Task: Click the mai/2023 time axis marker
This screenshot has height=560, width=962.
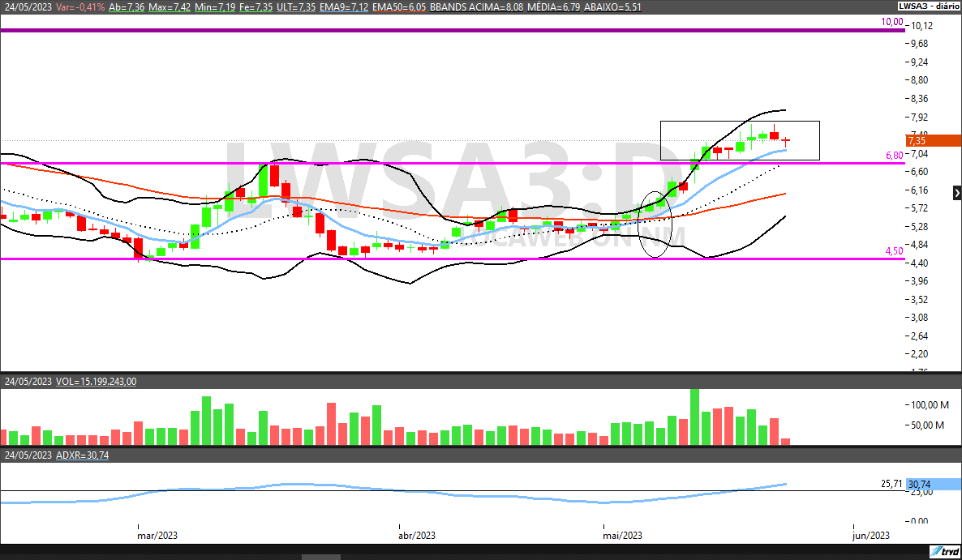Action: 623,535
